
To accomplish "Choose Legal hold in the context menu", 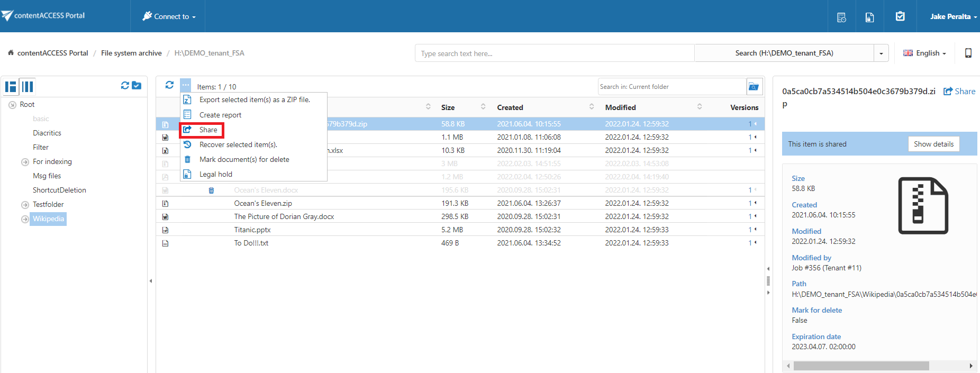I will click(215, 174).
